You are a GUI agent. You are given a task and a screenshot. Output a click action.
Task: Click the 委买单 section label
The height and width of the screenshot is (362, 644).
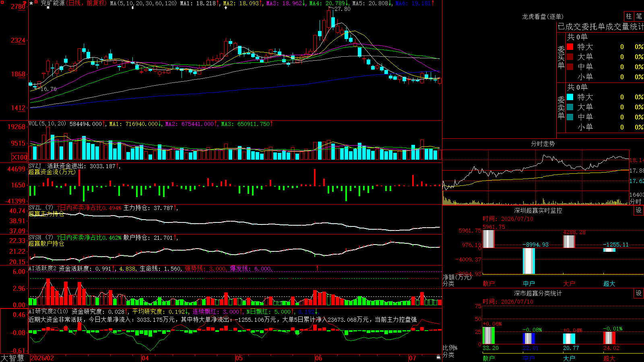[x=561, y=57]
